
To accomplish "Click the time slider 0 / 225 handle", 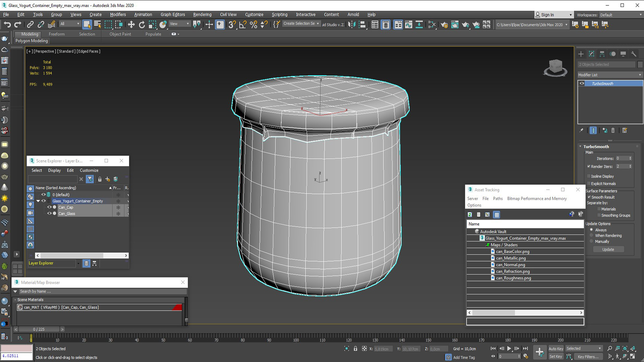I will click(x=39, y=329).
